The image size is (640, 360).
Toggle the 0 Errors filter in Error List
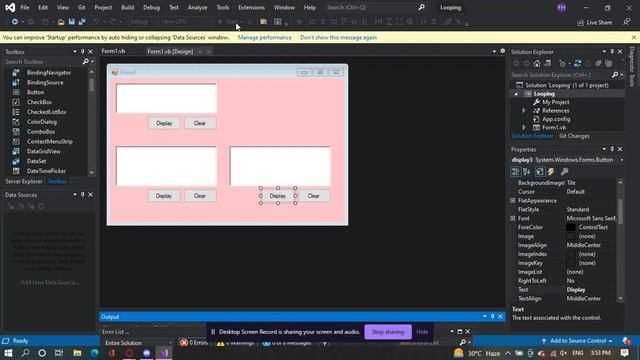[x=194, y=343]
